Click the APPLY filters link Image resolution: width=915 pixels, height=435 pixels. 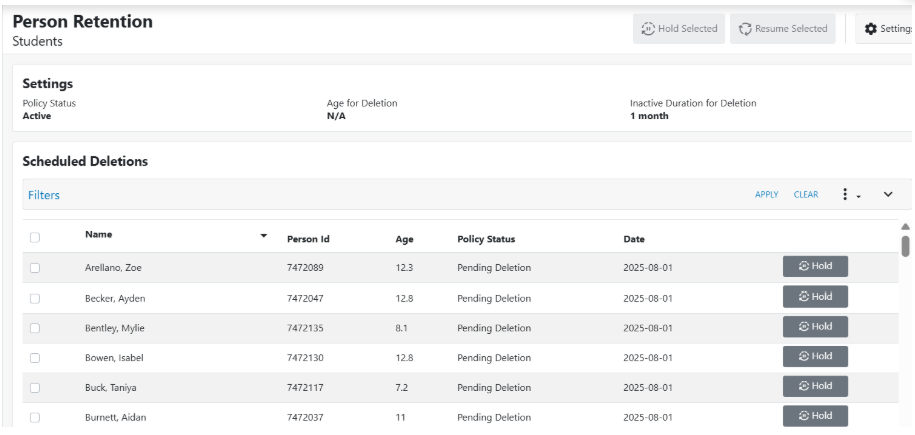(x=766, y=195)
